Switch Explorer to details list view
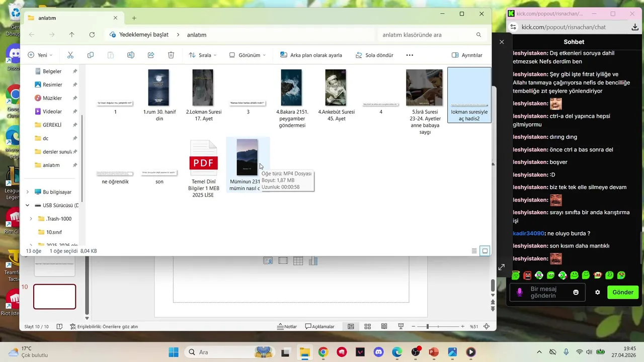The height and width of the screenshot is (362, 644). point(474,251)
